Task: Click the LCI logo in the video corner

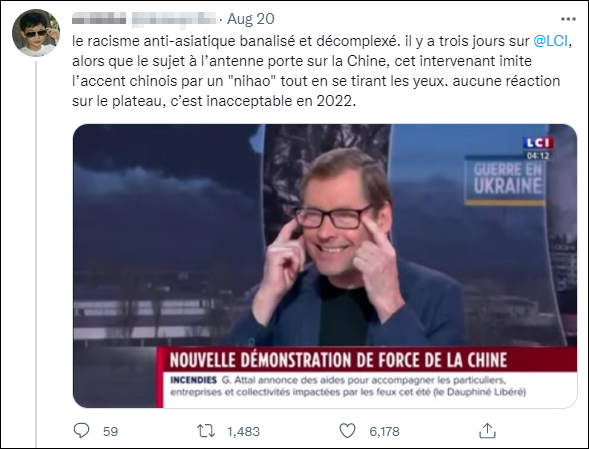Action: click(x=538, y=143)
